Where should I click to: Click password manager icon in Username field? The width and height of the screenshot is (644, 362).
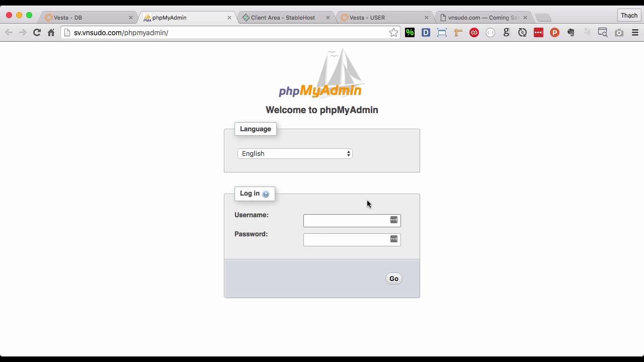[x=394, y=220]
